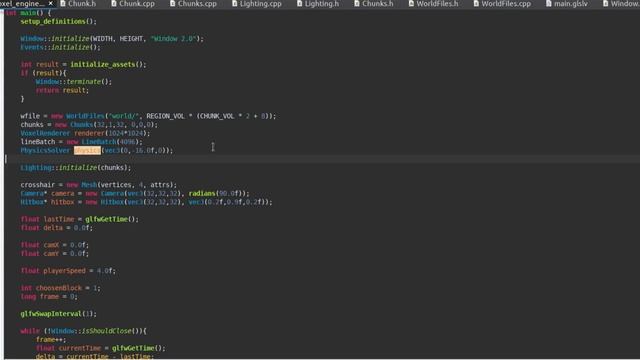The height and width of the screenshot is (360, 640).
Task: Place cursor on 'REGION_VOL' constant
Action: pos(165,116)
